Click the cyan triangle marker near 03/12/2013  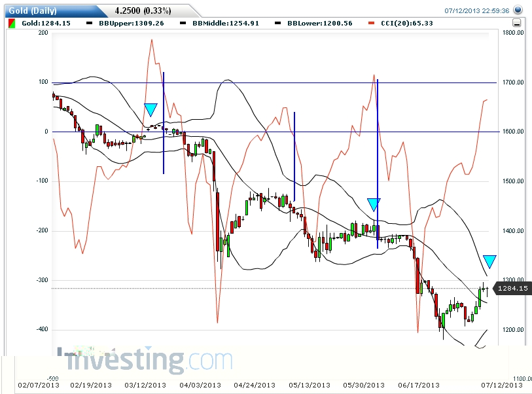pos(151,110)
